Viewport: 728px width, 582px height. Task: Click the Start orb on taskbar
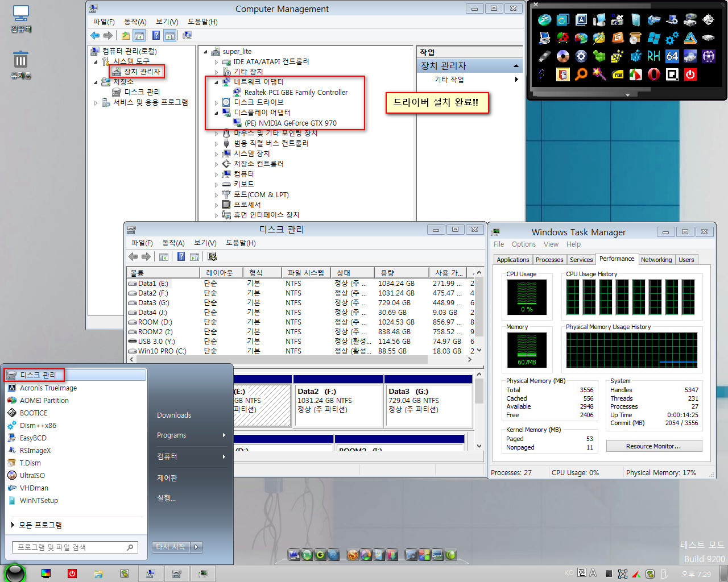(15, 573)
